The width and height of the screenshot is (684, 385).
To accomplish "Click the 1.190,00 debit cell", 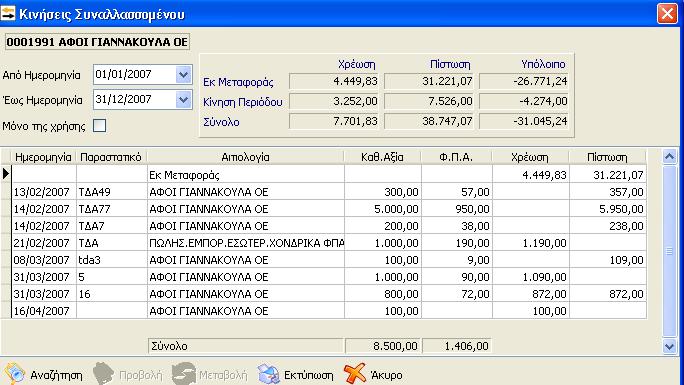I will pyautogui.click(x=530, y=243).
